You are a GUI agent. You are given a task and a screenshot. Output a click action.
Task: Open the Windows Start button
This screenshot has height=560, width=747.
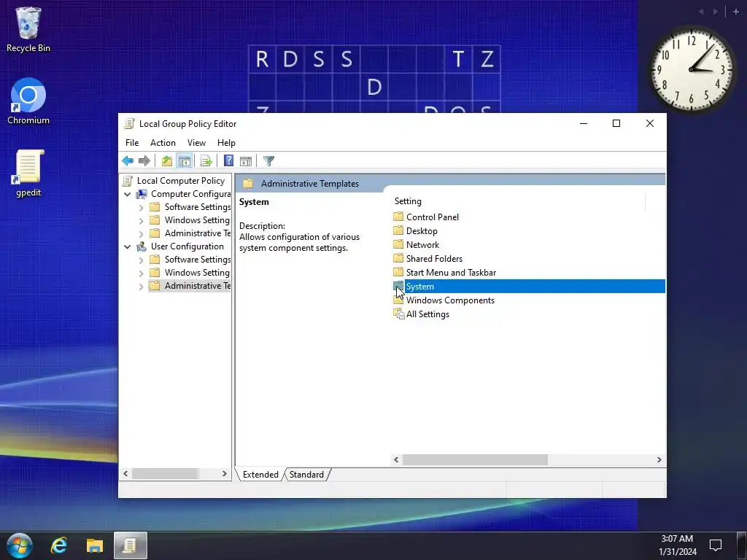(x=19, y=545)
